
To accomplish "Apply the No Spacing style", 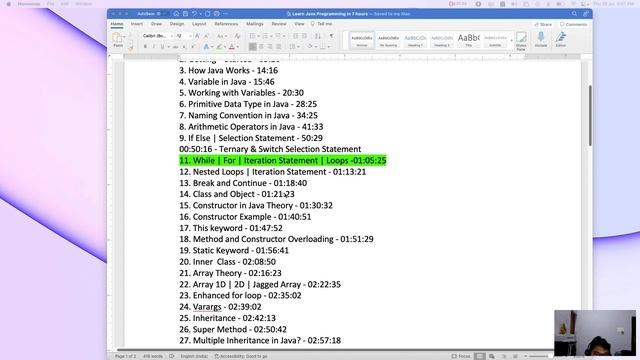I will [388, 40].
